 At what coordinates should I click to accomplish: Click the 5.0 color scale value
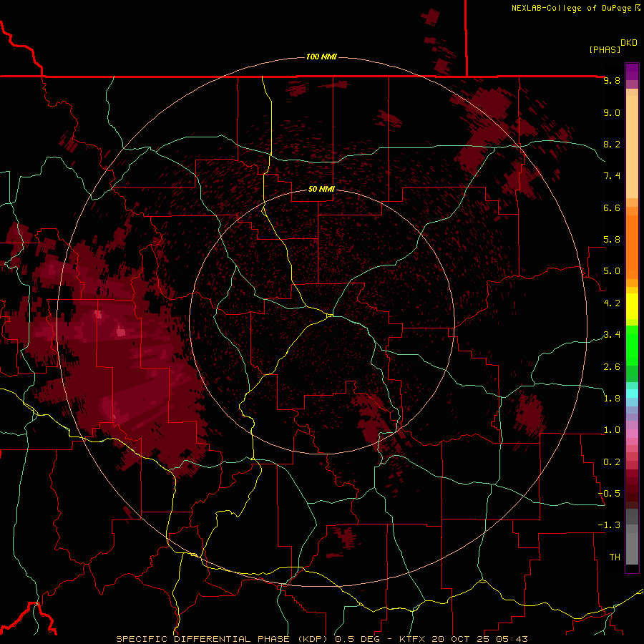(x=612, y=271)
